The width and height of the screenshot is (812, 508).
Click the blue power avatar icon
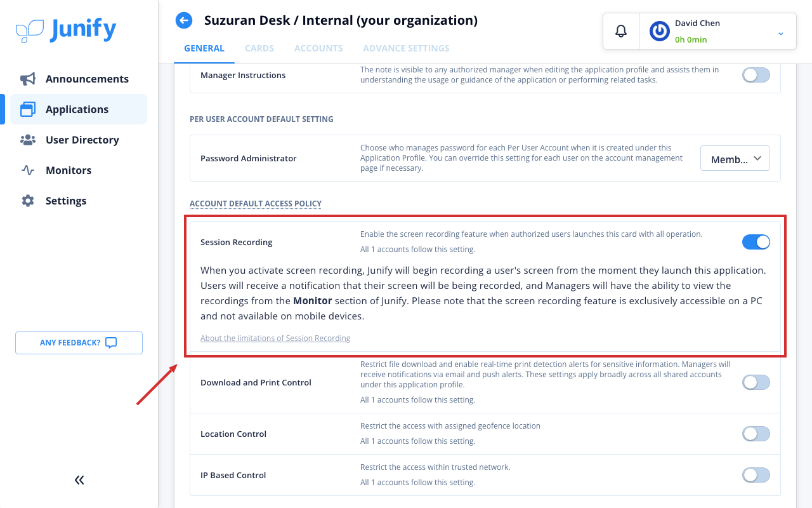tap(660, 31)
